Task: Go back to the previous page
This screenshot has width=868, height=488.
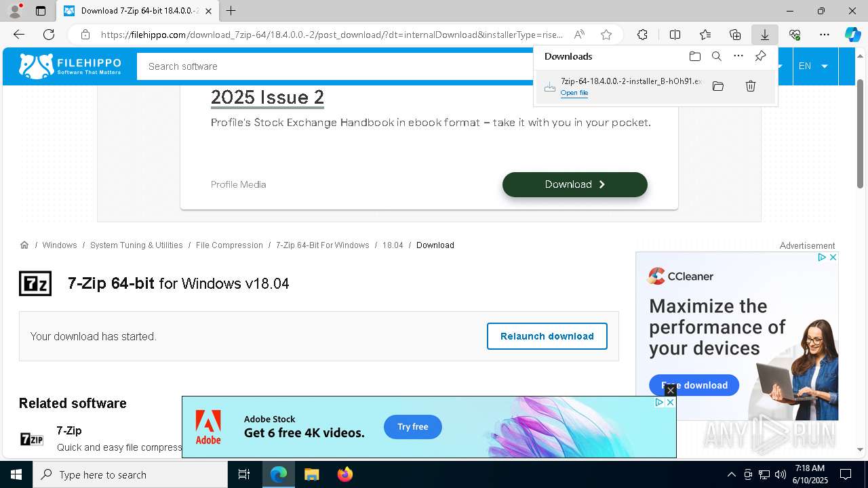Action: pos(19,35)
